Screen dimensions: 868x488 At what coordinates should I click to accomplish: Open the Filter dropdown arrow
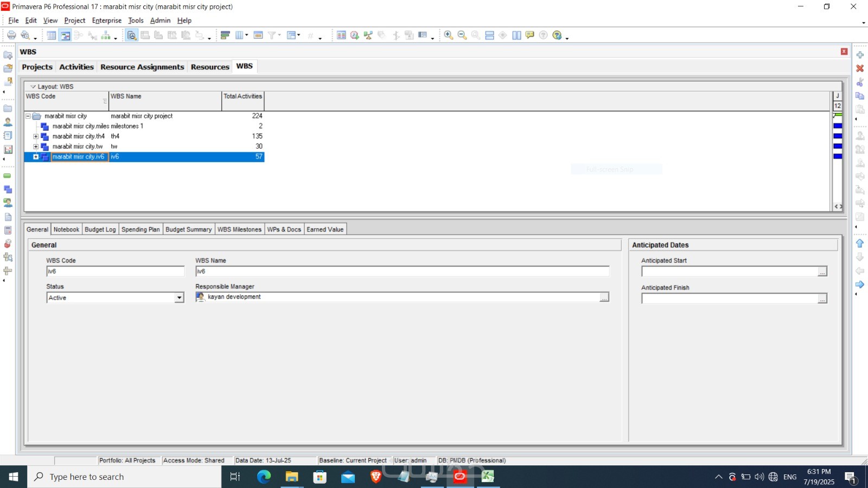pos(279,35)
